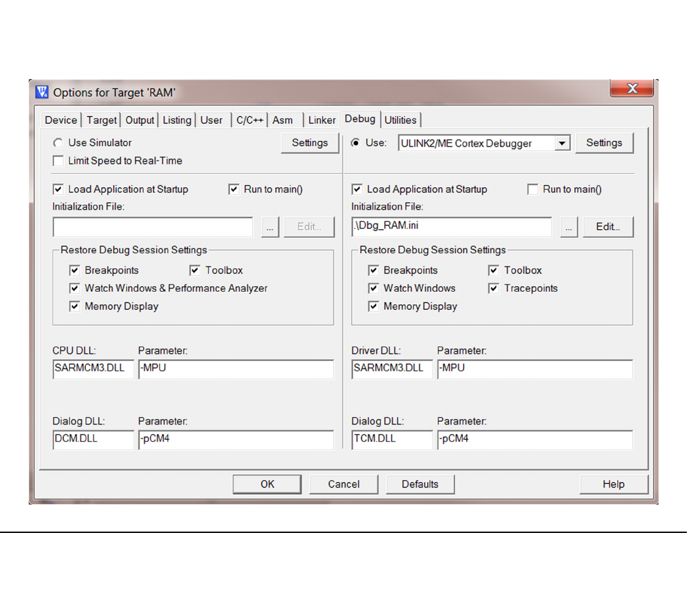Enable Limit Speed to Real-Time
Viewport: 700px width, 610px height.
[x=58, y=161]
